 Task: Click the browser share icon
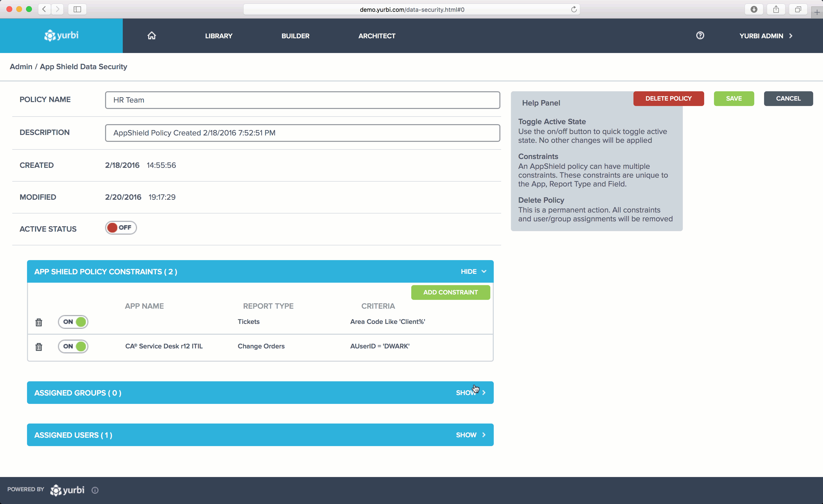pos(776,9)
